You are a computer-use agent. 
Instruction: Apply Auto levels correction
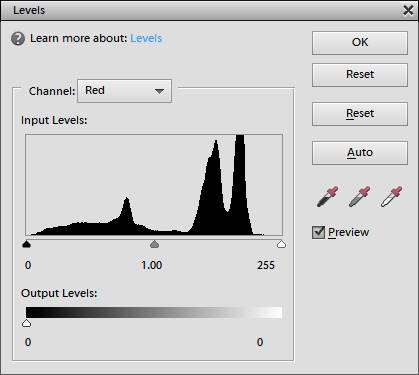pyautogui.click(x=360, y=153)
